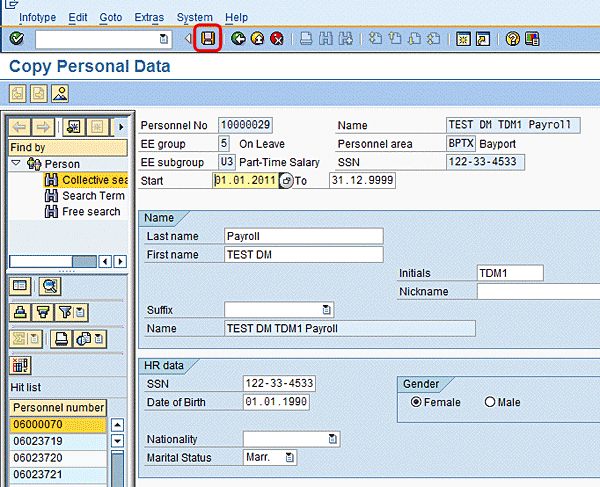Click the Print icon in the hit list toolbar
The image size is (600, 487).
click(x=60, y=338)
